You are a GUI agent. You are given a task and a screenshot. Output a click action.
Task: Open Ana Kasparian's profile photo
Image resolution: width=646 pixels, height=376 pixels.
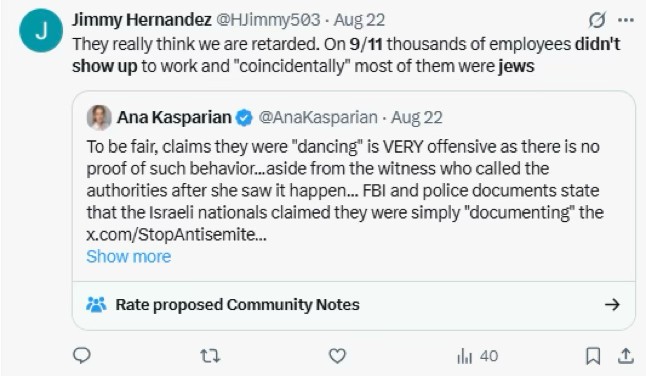99,118
